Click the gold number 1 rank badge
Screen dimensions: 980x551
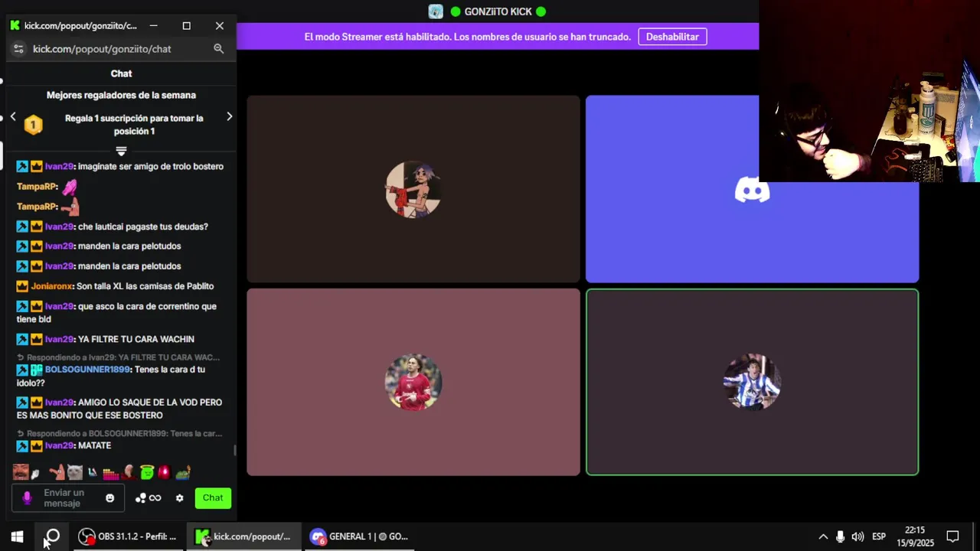pyautogui.click(x=33, y=125)
